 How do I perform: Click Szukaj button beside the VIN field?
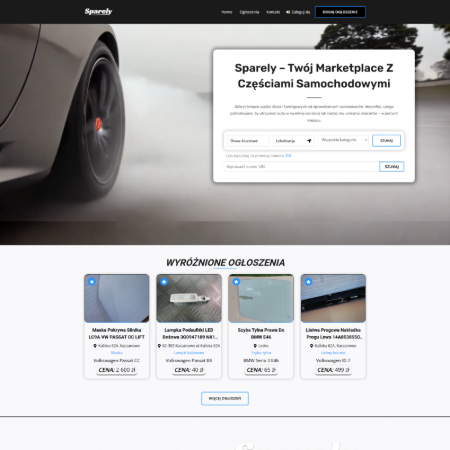pyautogui.click(x=392, y=167)
